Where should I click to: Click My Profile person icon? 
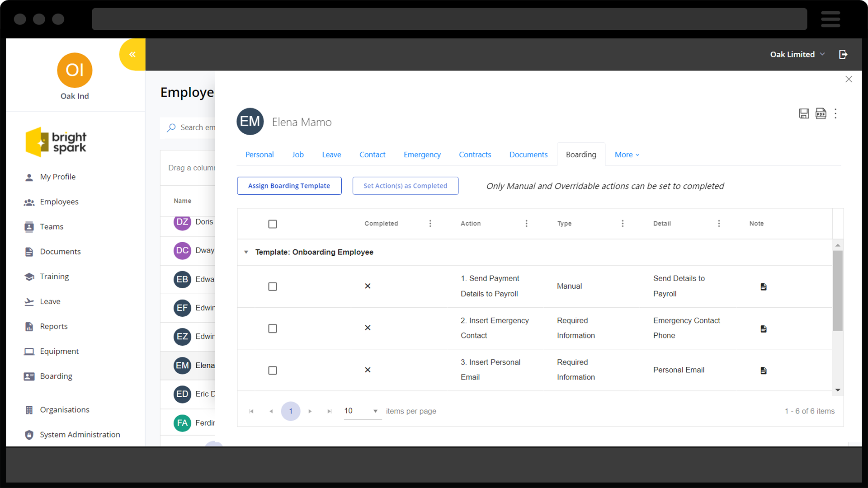pos(29,177)
